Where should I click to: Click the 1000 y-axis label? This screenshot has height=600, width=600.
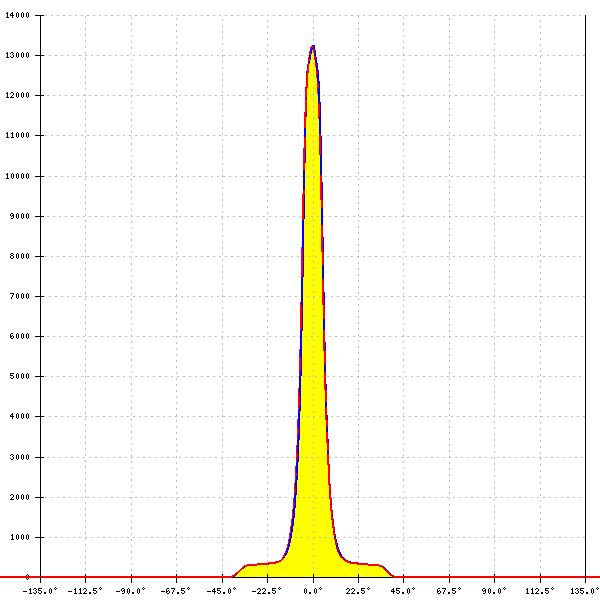coord(20,537)
